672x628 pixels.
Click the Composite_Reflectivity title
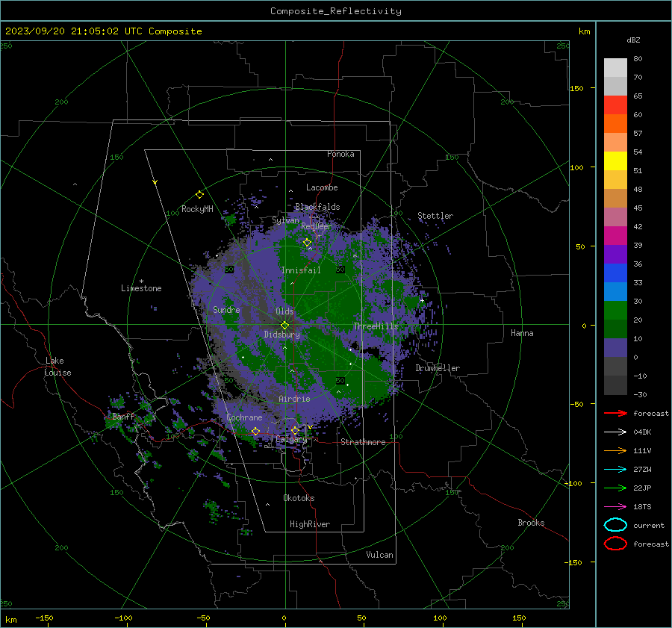click(336, 11)
